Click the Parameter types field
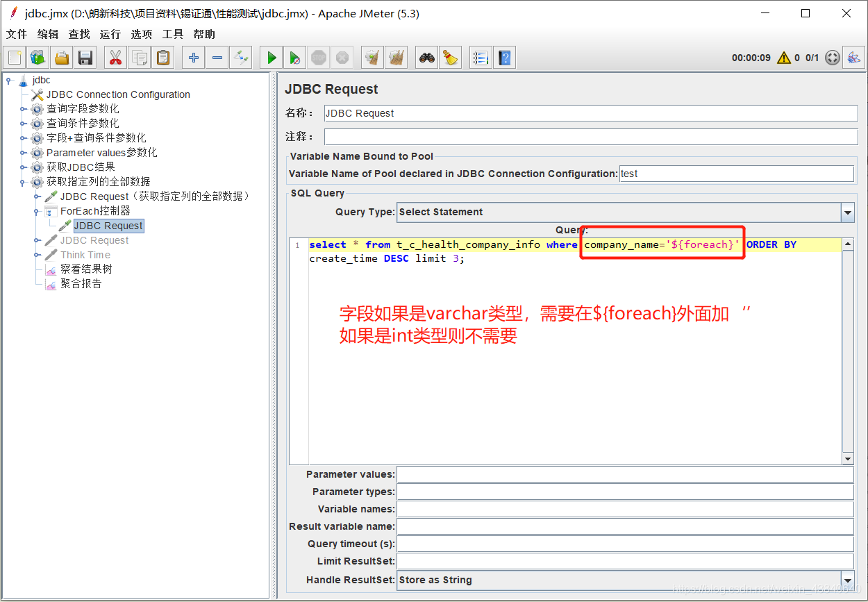The image size is (868, 602). [625, 492]
